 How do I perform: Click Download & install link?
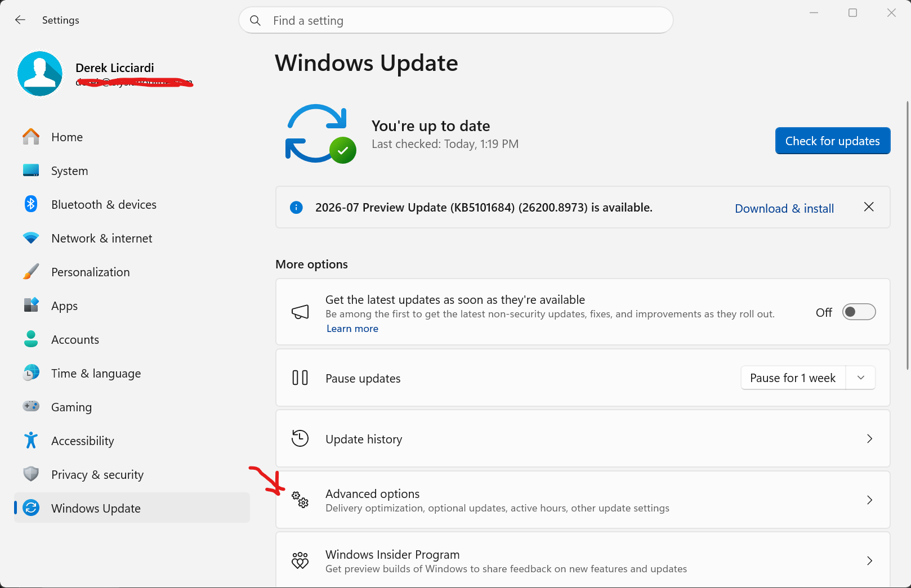[784, 208]
